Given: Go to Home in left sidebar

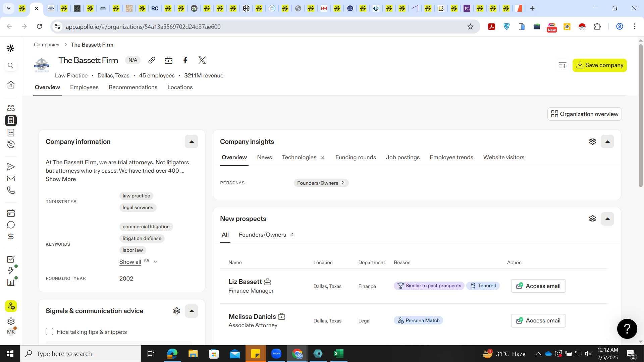Looking at the screenshot, I should [x=11, y=84].
